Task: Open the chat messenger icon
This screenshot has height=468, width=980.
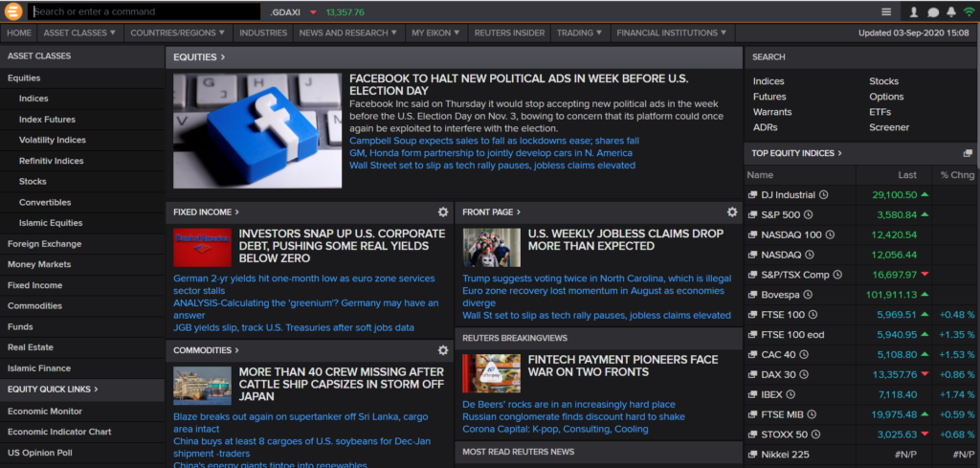Action: click(x=933, y=11)
